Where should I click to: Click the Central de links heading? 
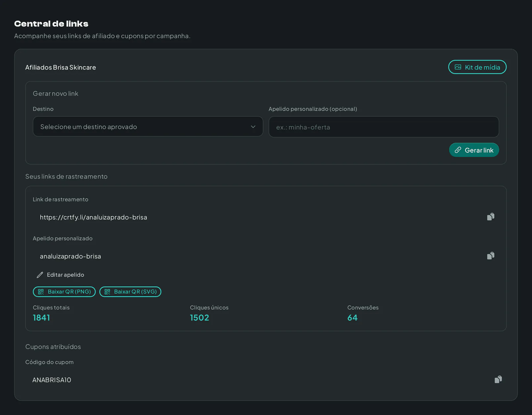[51, 24]
